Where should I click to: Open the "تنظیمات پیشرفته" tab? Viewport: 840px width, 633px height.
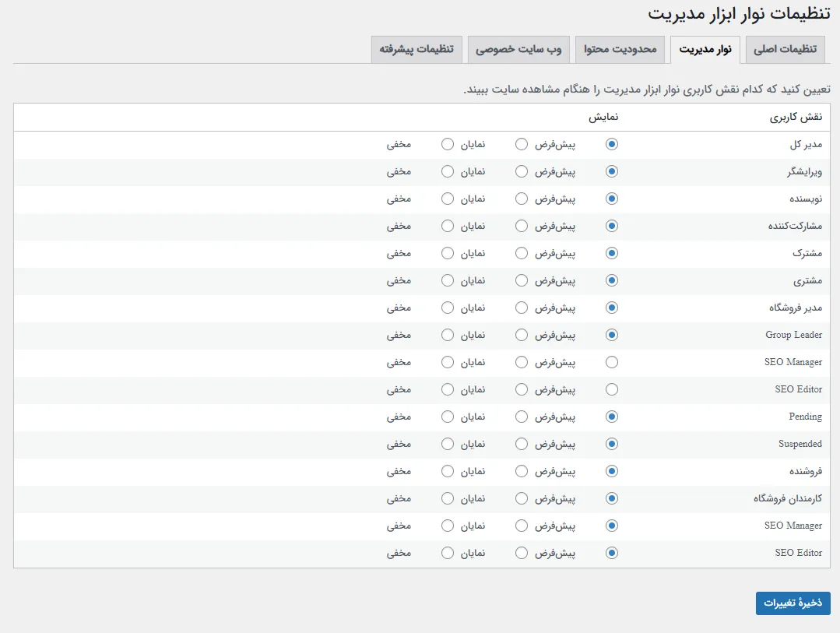416,50
